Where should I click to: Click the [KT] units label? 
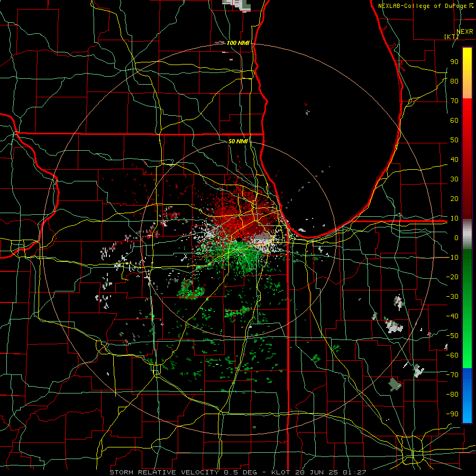(x=452, y=36)
